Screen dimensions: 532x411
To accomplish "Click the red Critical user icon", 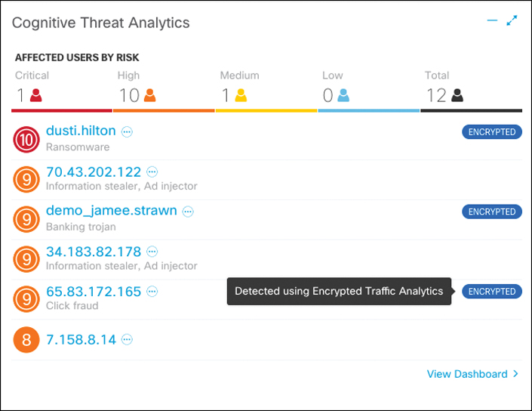I will coord(35,95).
